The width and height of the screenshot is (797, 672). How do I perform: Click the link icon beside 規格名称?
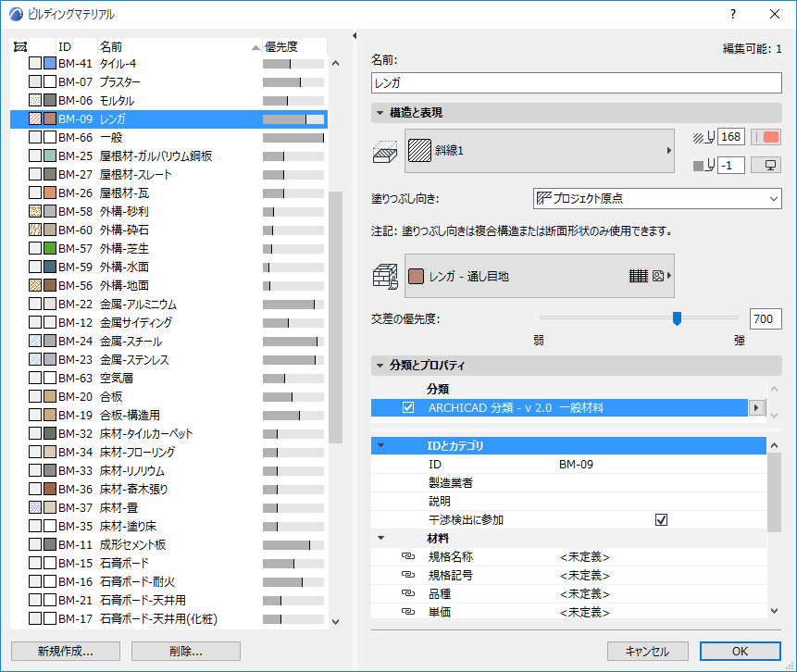[x=408, y=556]
